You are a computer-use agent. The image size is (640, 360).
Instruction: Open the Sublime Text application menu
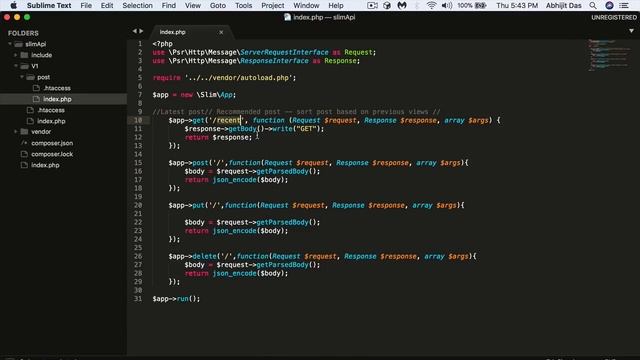49,5
